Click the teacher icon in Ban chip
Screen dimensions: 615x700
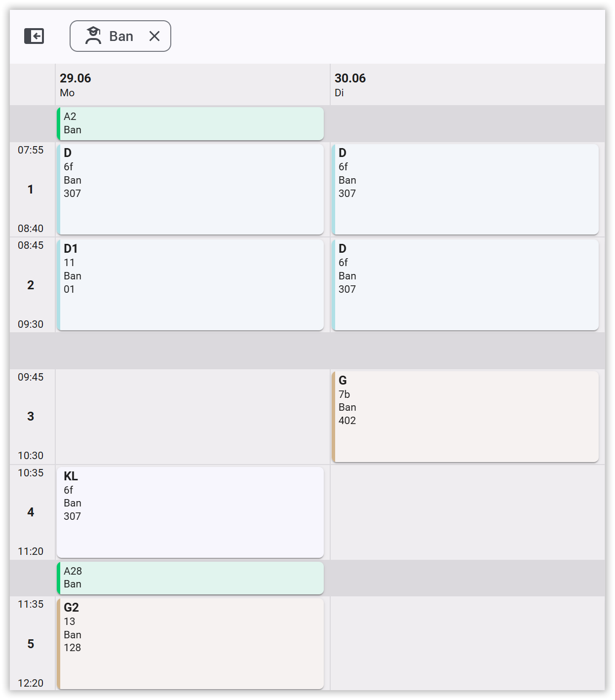point(93,36)
